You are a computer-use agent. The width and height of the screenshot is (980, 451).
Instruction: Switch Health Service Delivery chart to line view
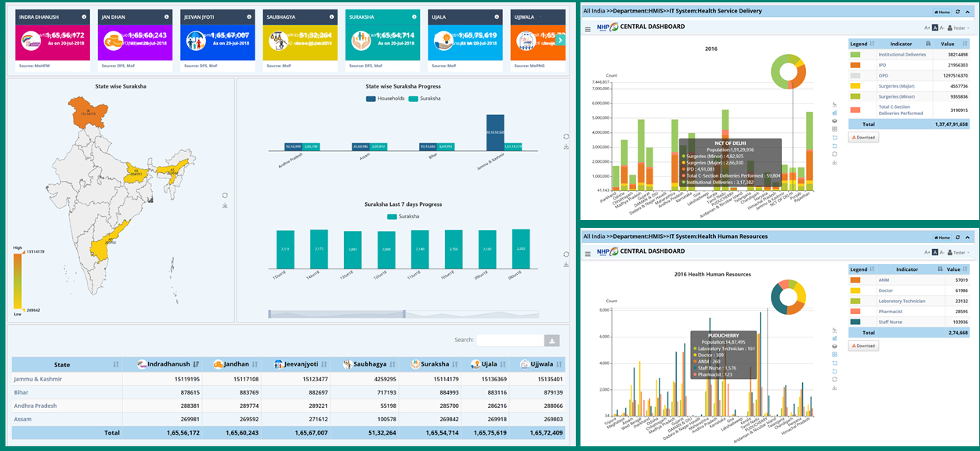click(834, 104)
